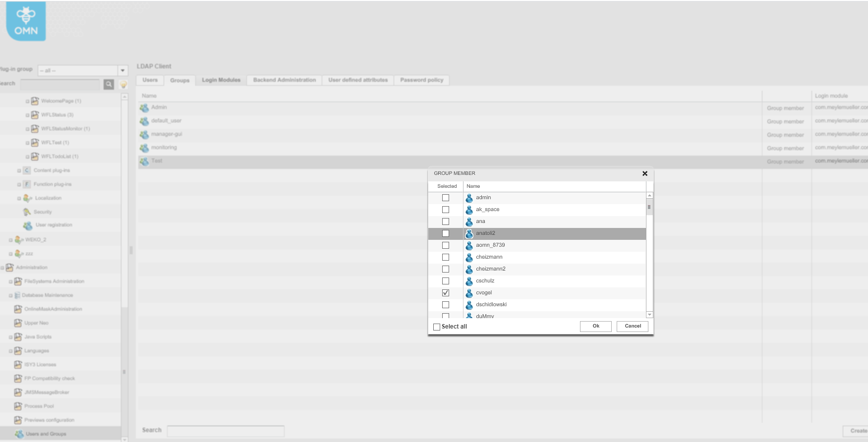The image size is (868, 442).
Task: Click the Function plug-ins F icon
Action: pos(27,184)
